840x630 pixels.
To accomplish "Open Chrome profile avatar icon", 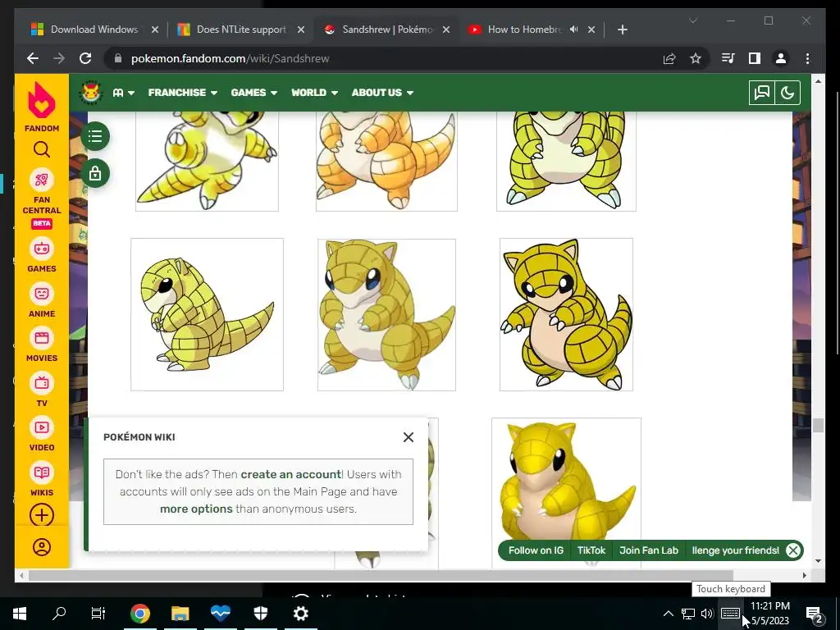I will [781, 58].
